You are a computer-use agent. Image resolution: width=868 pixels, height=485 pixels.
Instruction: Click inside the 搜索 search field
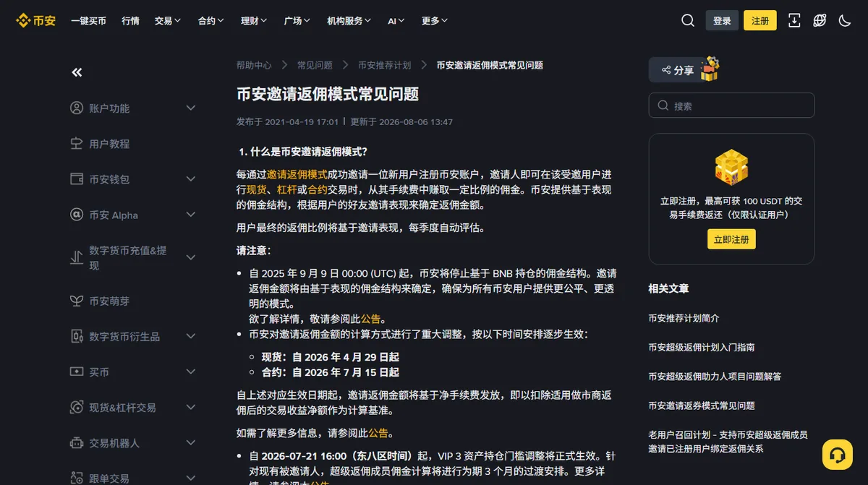[731, 106]
